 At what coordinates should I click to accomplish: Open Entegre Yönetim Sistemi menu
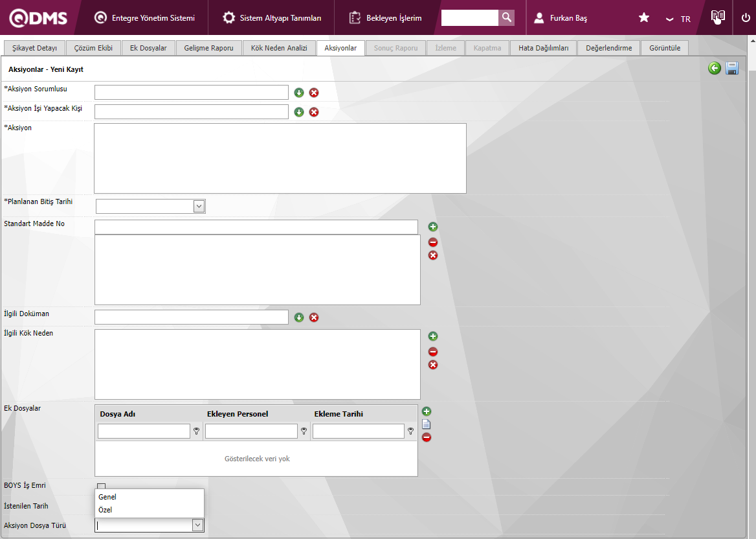144,18
